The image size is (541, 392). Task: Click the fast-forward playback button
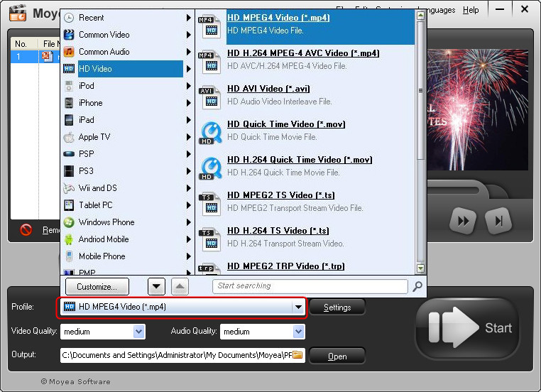[x=463, y=221]
